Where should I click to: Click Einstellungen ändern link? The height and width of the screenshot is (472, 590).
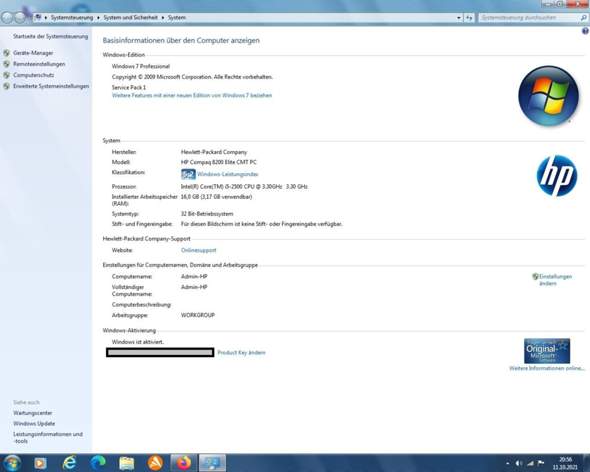(555, 280)
